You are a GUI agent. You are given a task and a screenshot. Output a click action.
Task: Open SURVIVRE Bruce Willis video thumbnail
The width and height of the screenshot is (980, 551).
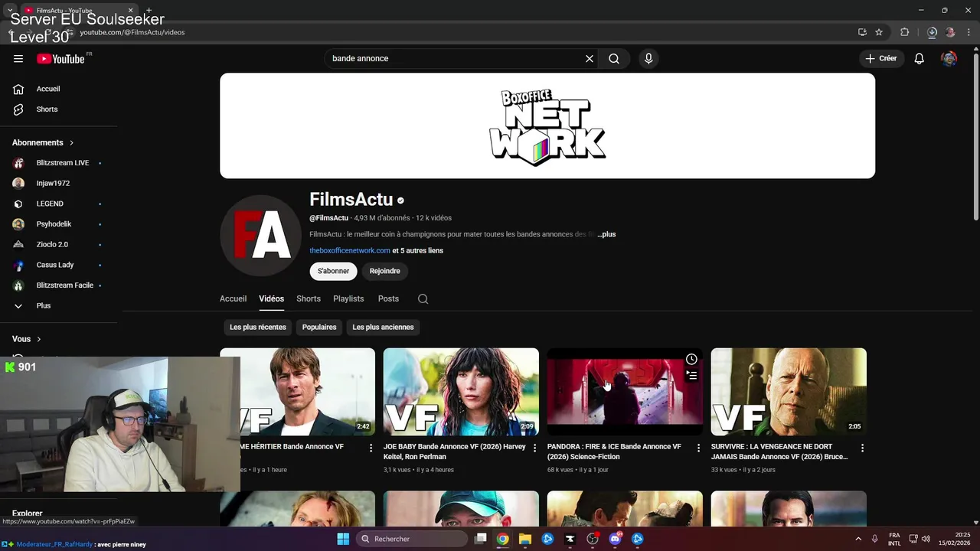[x=789, y=392]
